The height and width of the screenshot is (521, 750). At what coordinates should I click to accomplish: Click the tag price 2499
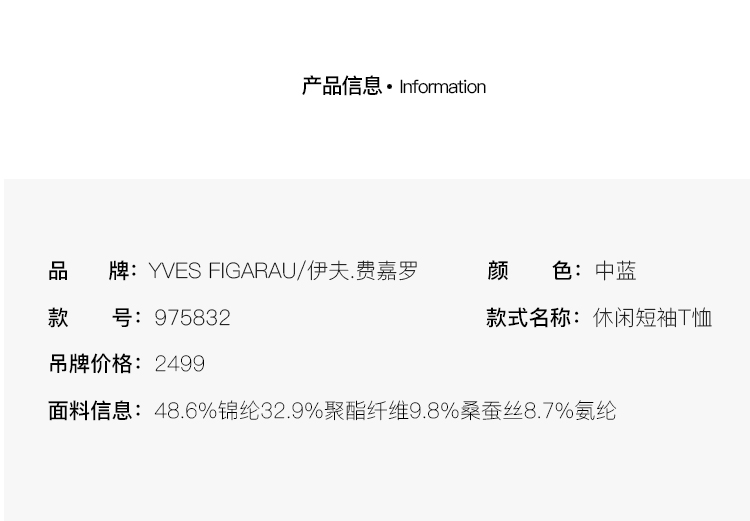180,364
